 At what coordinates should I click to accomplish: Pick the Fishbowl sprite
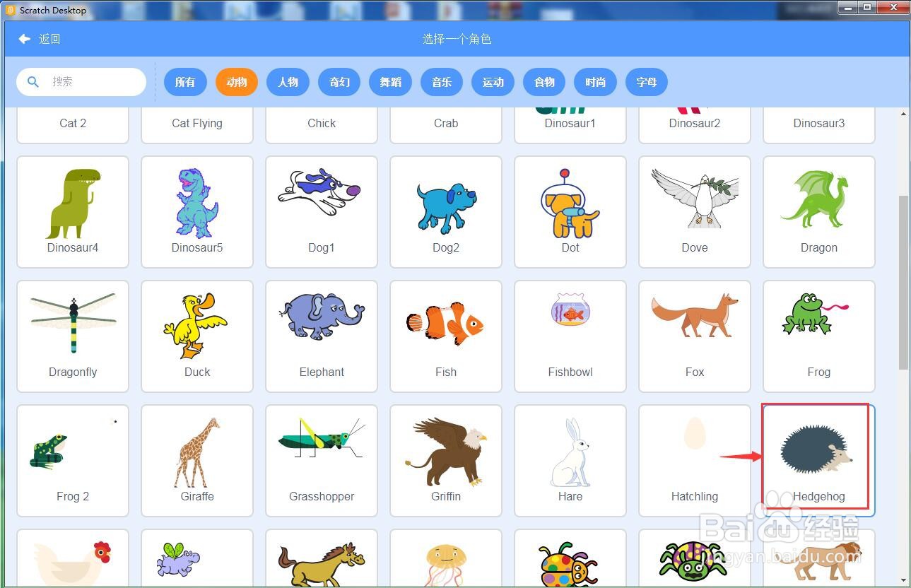570,336
